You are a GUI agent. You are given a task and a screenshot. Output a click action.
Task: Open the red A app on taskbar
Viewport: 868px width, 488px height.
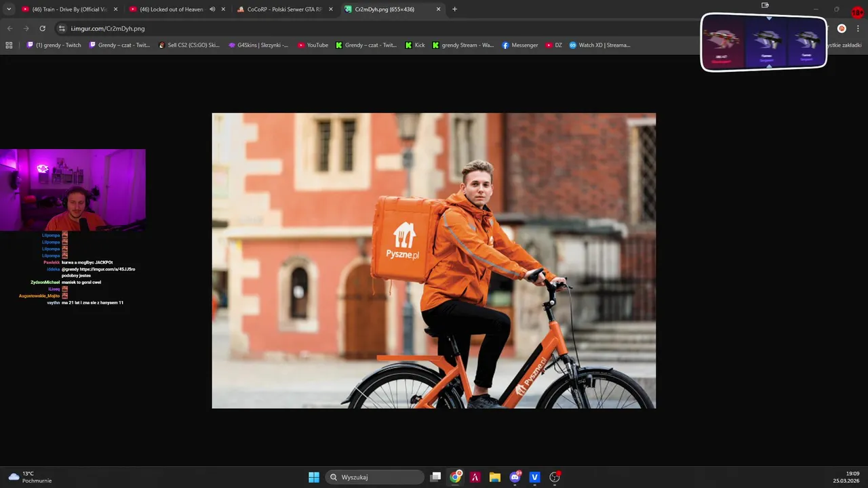(475, 477)
